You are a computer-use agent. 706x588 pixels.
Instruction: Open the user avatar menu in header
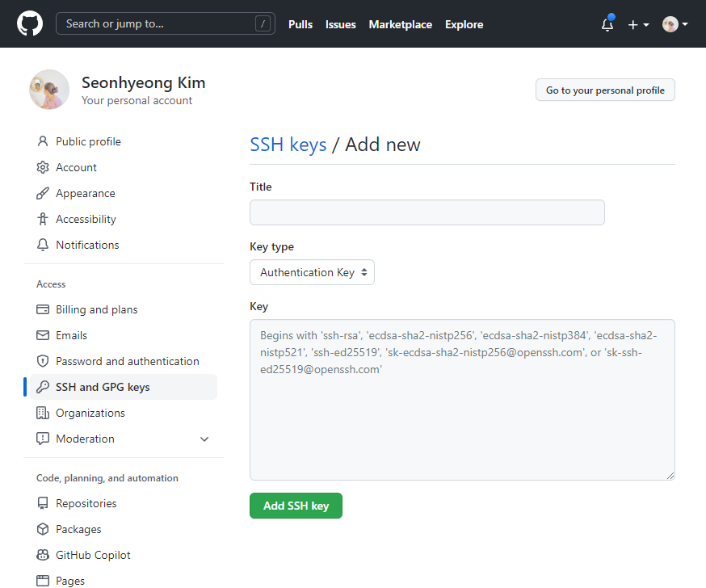click(x=674, y=24)
